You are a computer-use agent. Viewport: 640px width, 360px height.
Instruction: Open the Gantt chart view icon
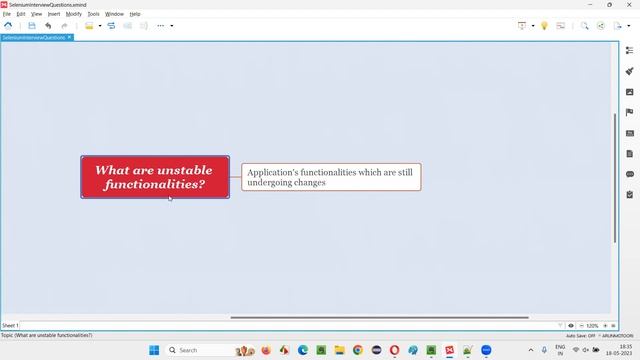point(561,26)
